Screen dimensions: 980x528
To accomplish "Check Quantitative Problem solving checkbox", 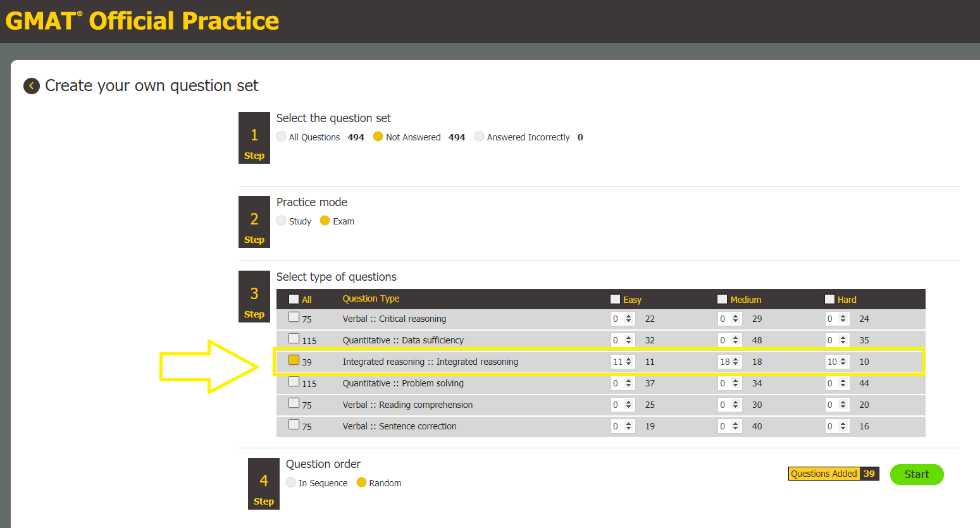I will [x=294, y=381].
